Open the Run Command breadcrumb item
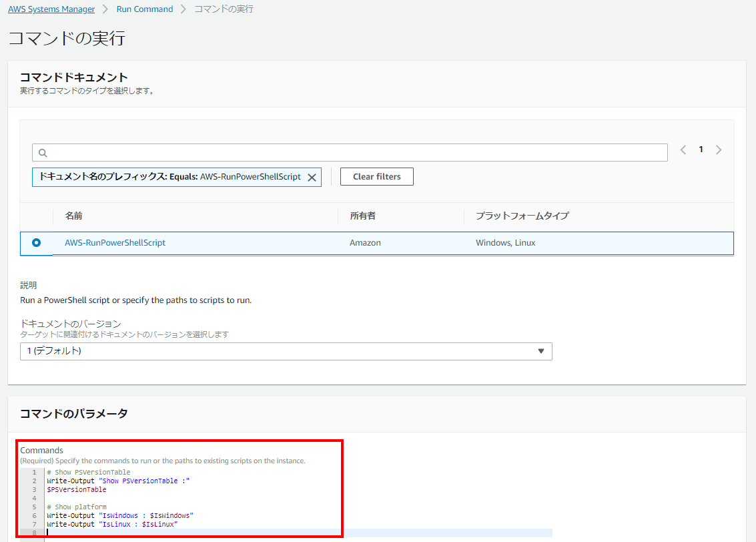 tap(144, 9)
